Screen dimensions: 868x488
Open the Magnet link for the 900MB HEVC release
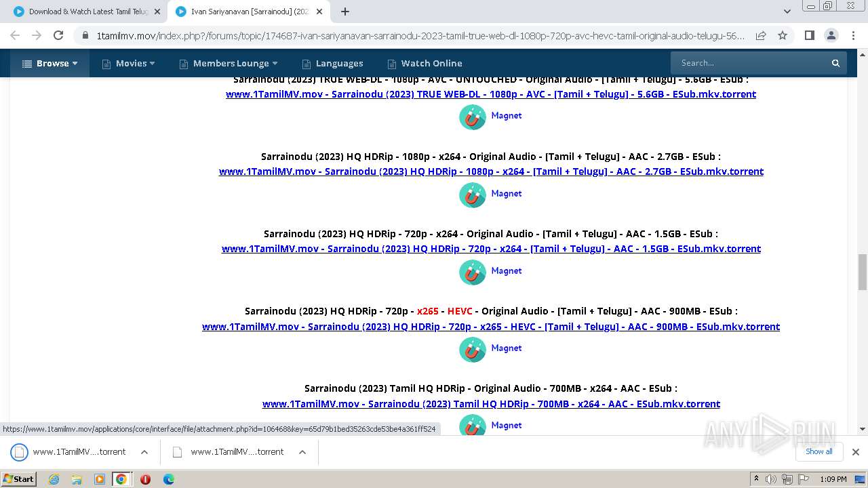pos(507,348)
